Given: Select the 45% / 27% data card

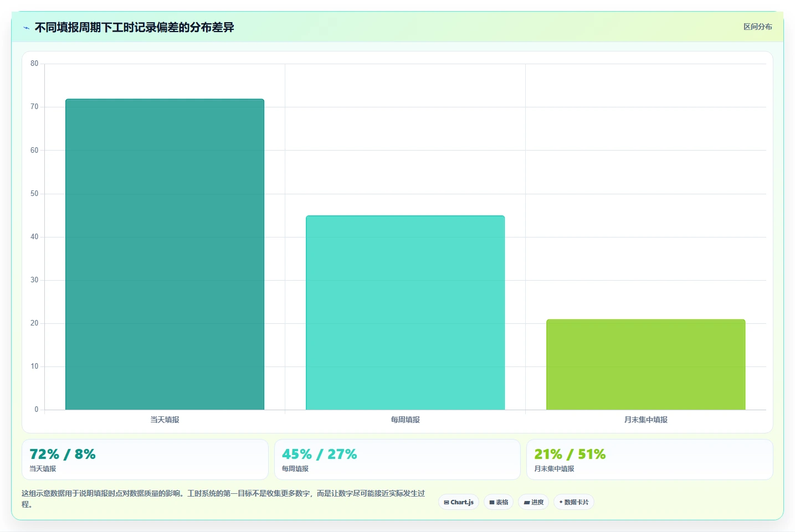Looking at the screenshot, I should [x=397, y=459].
